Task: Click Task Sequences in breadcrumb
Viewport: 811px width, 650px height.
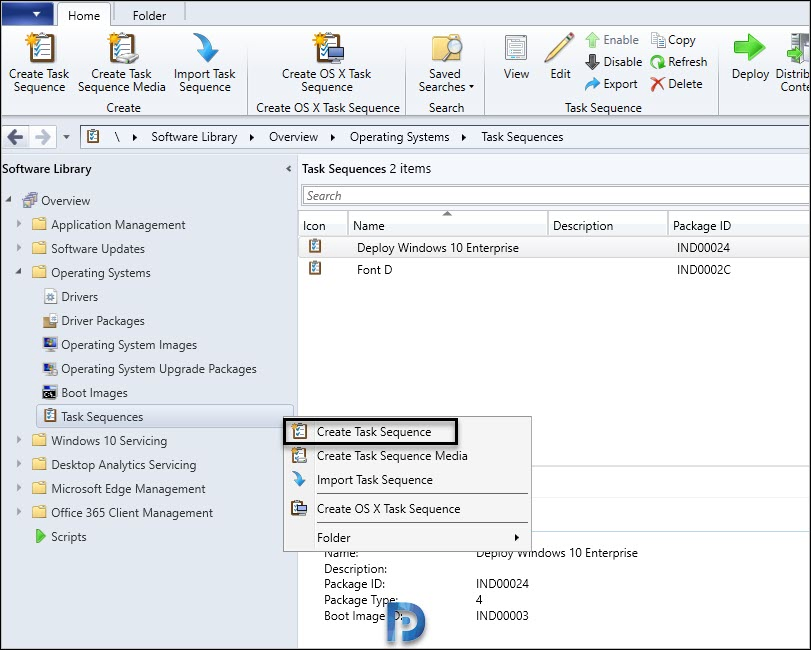Action: (522, 137)
